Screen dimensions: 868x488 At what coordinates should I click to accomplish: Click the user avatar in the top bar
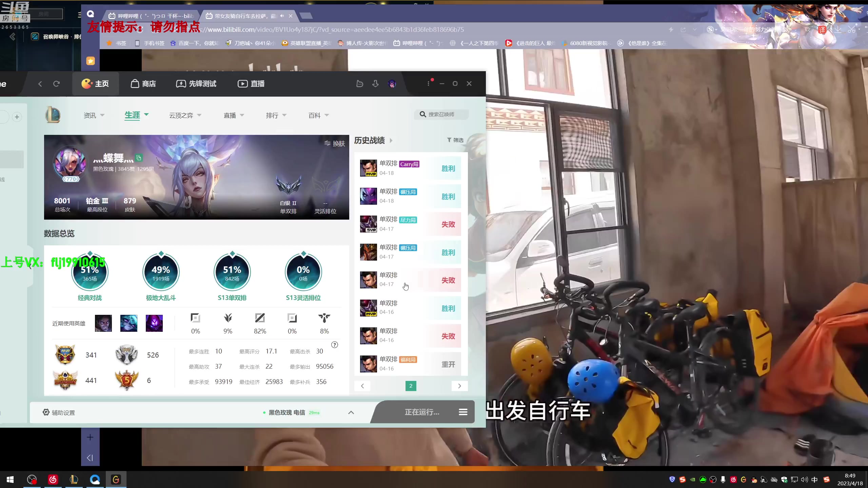(392, 84)
